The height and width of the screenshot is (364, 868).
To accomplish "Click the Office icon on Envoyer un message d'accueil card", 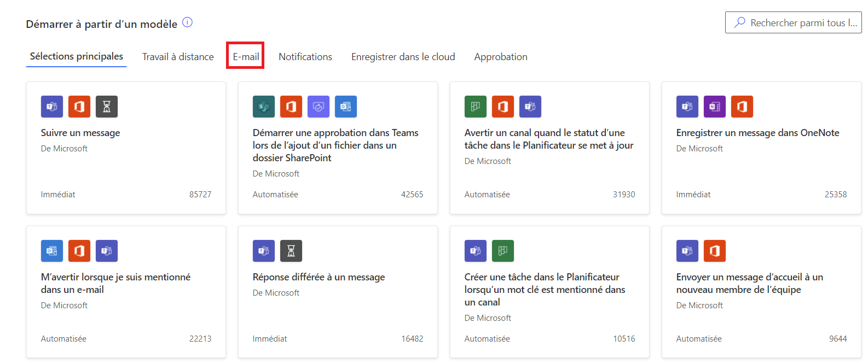I will tap(715, 251).
